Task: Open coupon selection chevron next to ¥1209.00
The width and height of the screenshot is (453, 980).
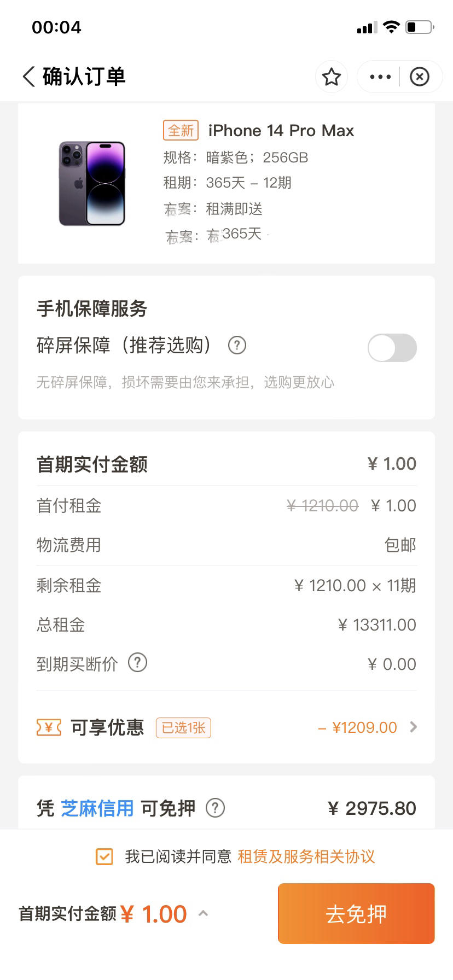Action: tap(414, 727)
